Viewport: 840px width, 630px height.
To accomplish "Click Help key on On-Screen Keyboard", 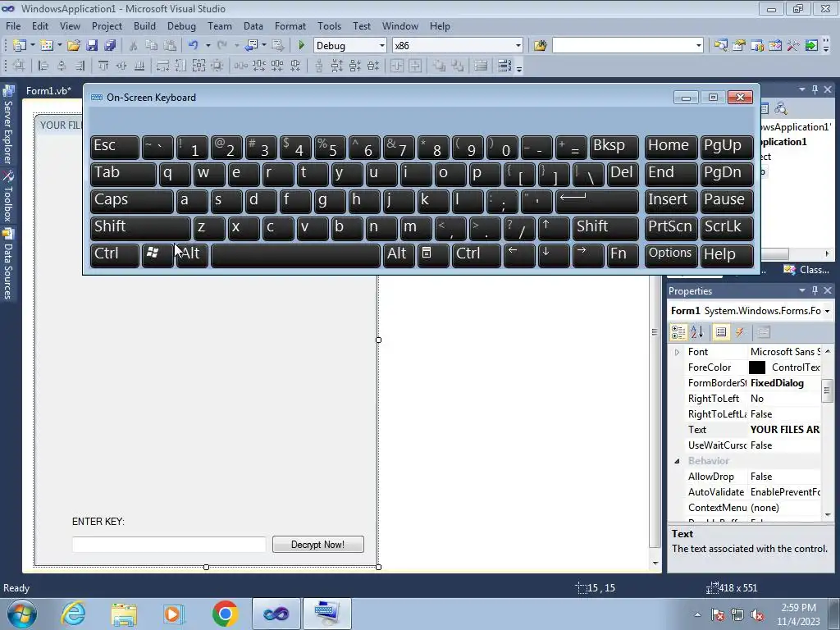I will coord(727,254).
